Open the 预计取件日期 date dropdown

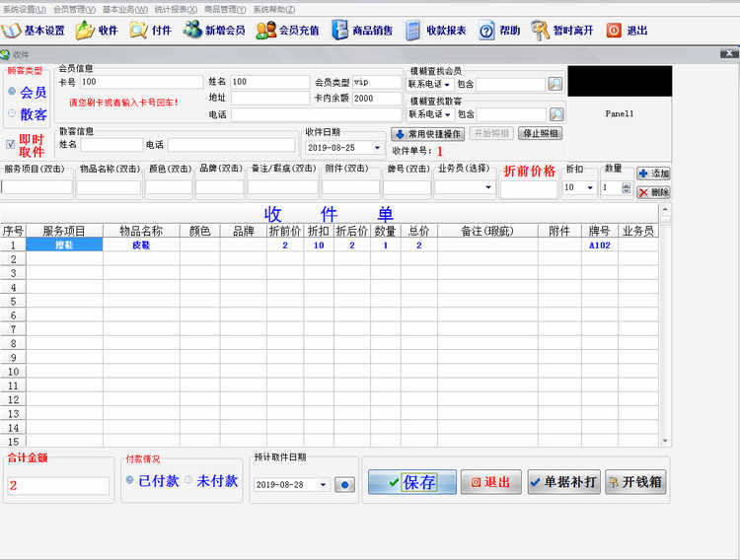(324, 484)
